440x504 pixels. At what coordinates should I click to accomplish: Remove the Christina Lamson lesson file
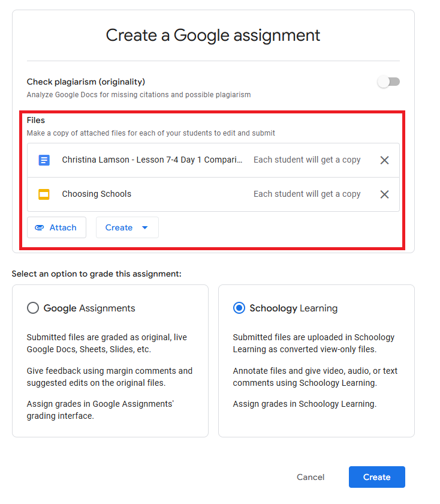385,160
